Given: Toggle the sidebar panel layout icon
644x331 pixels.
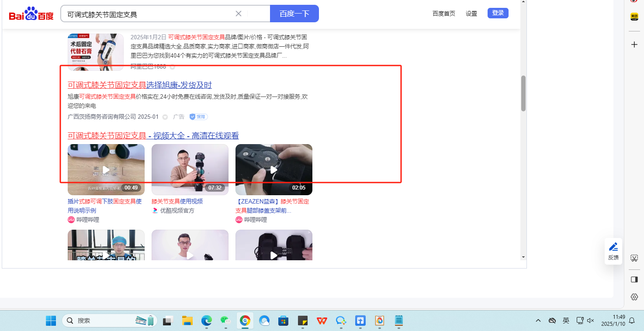Looking at the screenshot, I should [x=634, y=279].
